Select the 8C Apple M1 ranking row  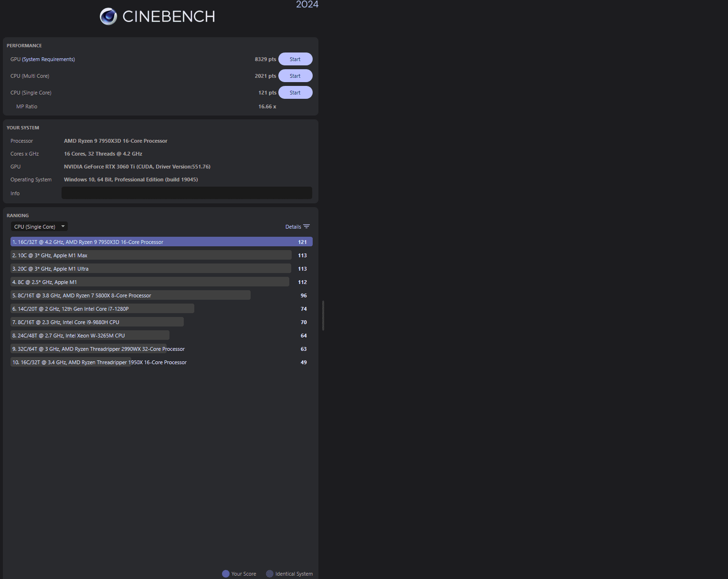click(161, 282)
